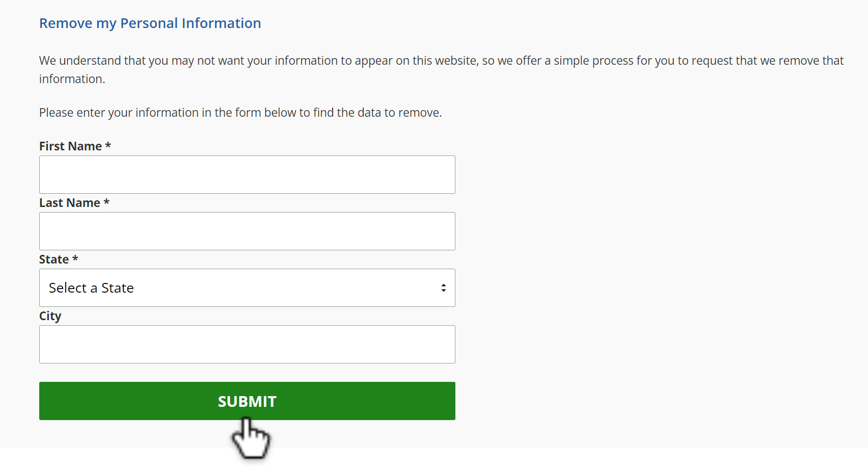This screenshot has height=468, width=868.
Task: Click the Remove my Personal Information heading
Action: coord(150,23)
